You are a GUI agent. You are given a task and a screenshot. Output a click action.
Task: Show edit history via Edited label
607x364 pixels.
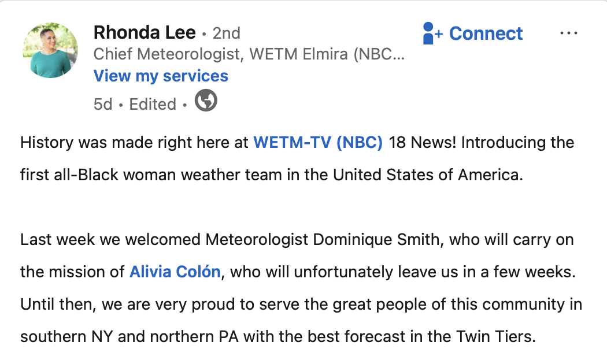[x=153, y=105]
